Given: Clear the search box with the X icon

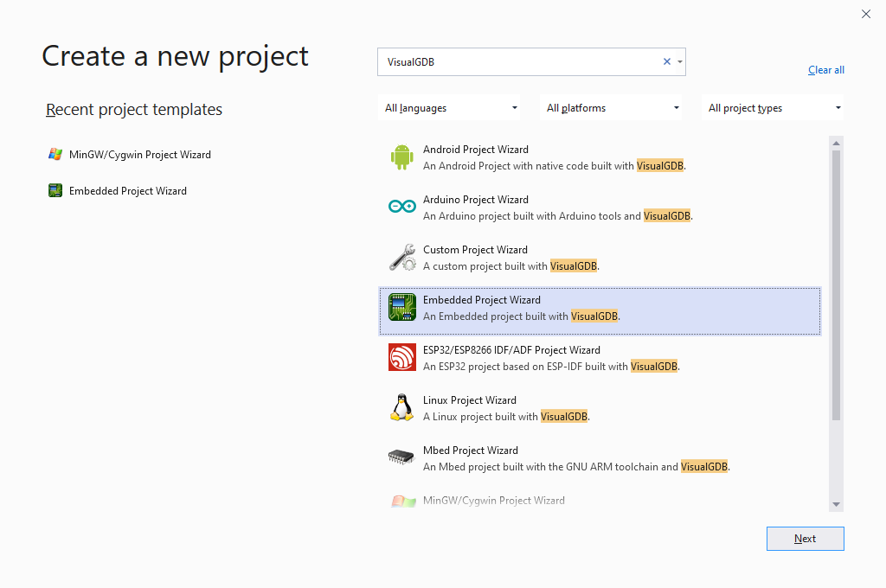Looking at the screenshot, I should tap(667, 61).
